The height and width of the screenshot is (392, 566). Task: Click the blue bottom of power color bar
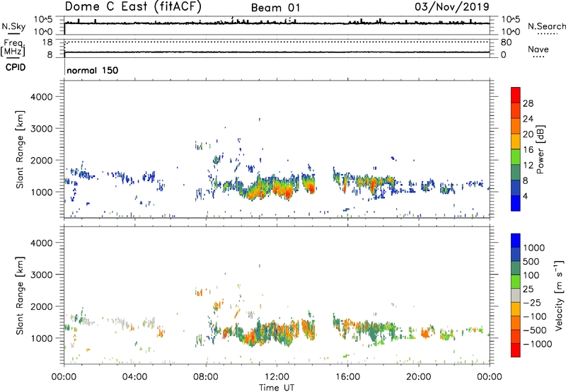(x=516, y=203)
